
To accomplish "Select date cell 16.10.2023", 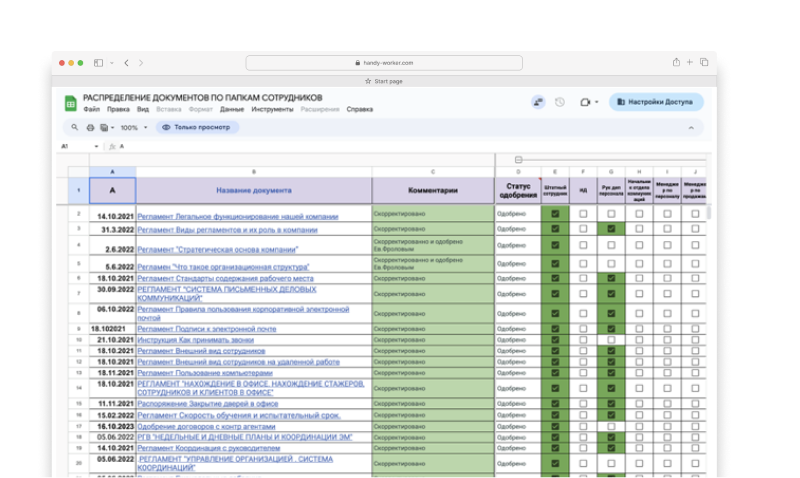I will pos(112,426).
